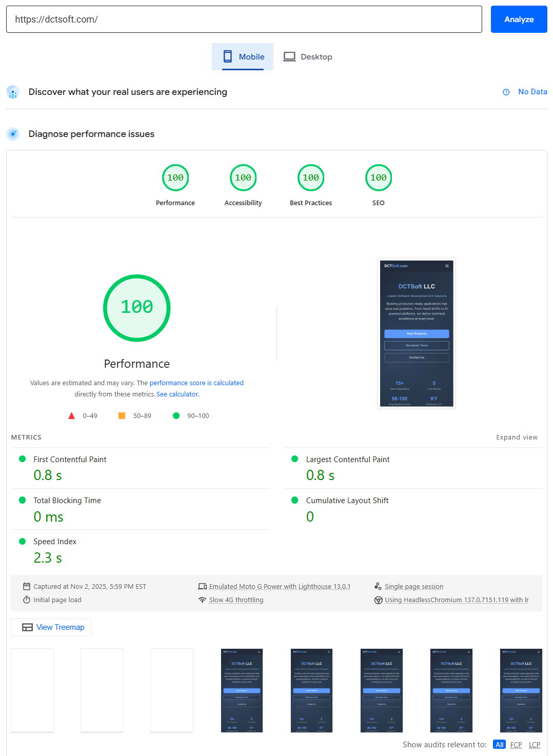This screenshot has width=553, height=756.
Task: Open the performance score is calculated link
Action: 196,383
